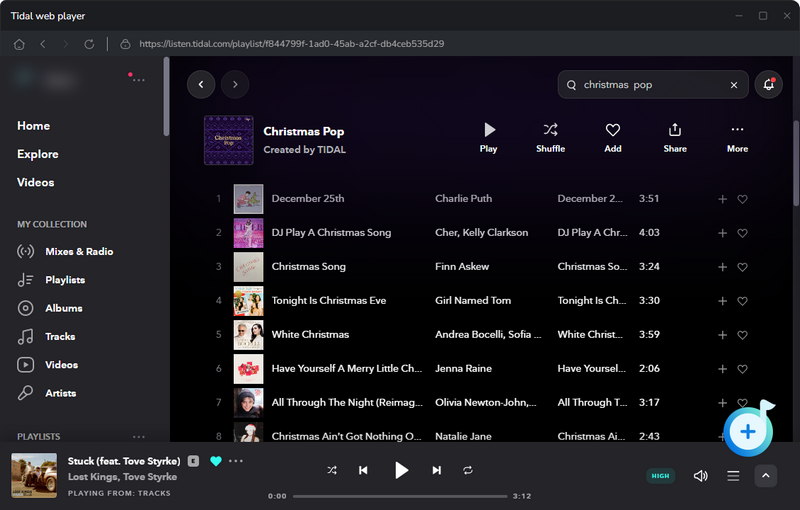Share the Christmas Pop playlist

[675, 138]
